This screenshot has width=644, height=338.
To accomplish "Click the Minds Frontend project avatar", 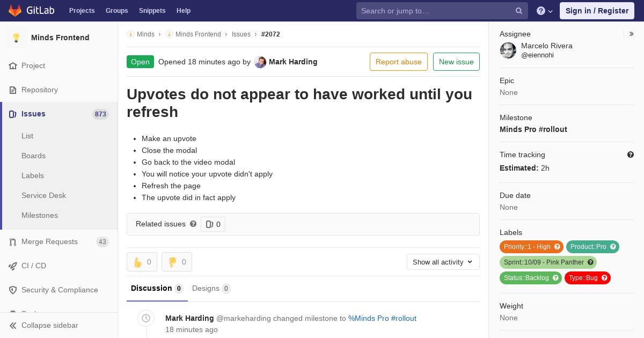I will coord(16,38).
